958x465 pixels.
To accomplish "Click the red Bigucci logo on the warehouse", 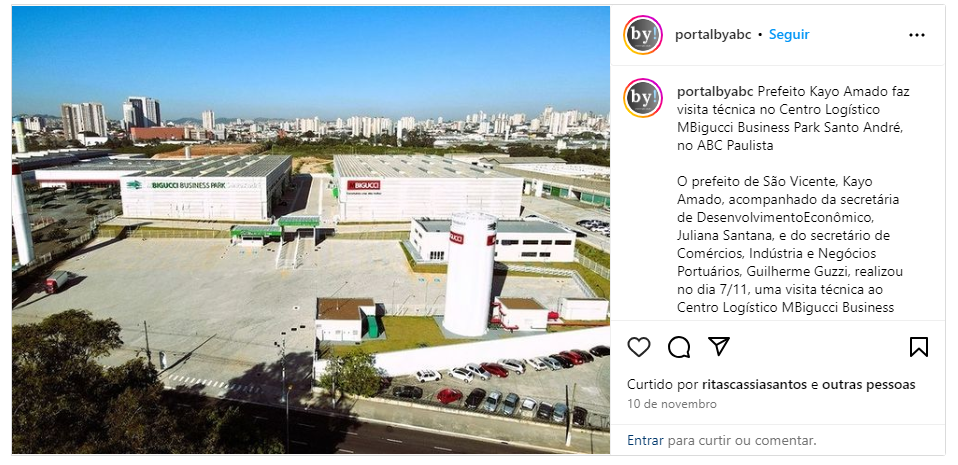I will pos(364,185).
